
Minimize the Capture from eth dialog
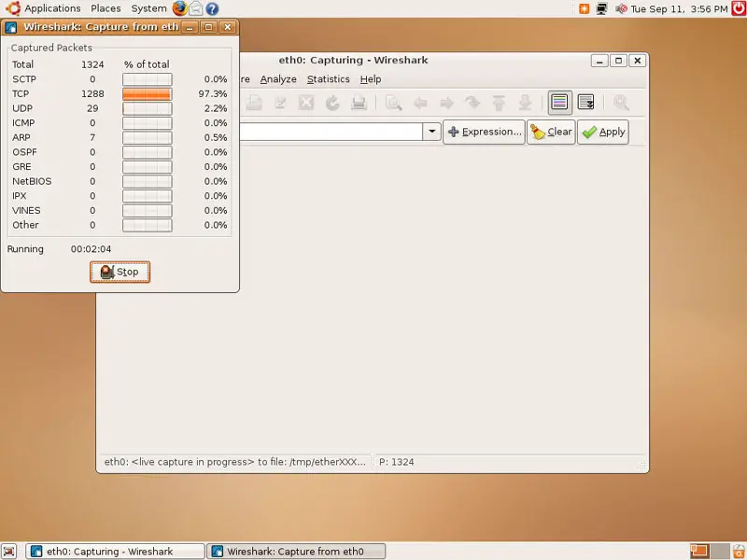point(190,27)
